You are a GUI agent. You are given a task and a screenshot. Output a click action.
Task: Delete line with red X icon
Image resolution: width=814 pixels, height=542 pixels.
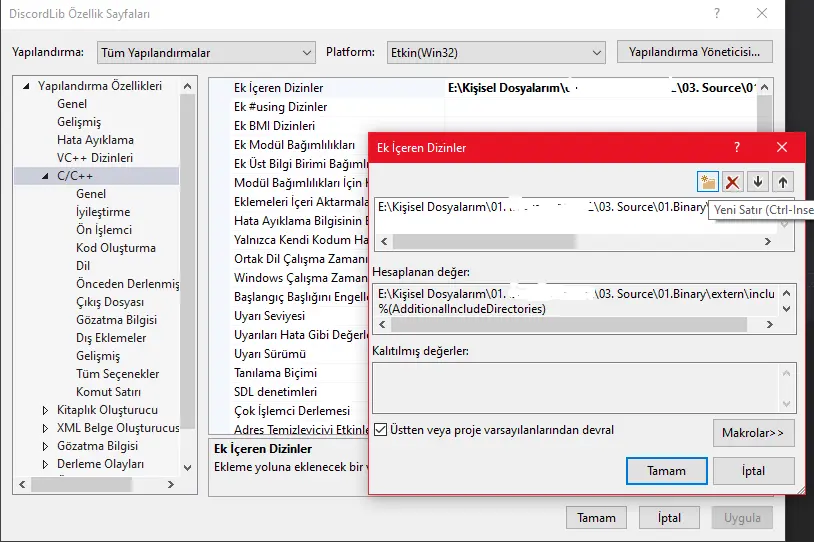(x=732, y=182)
